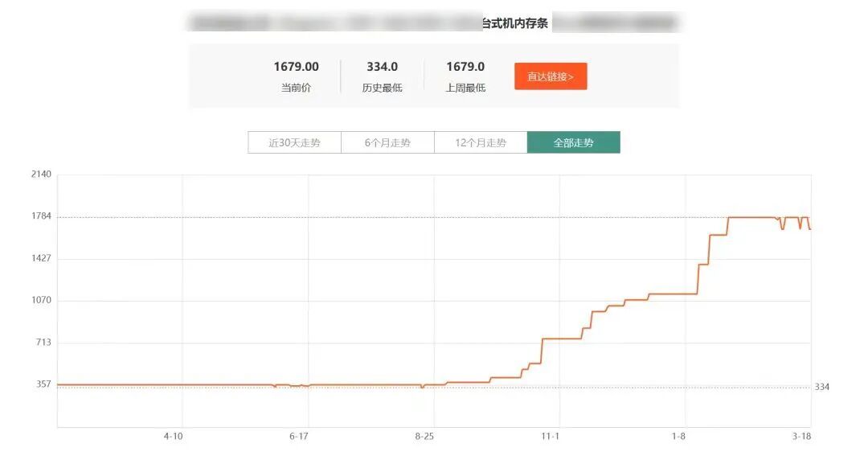Click the 3-18 date on the x-axis
The image size is (868, 456).
point(801,436)
